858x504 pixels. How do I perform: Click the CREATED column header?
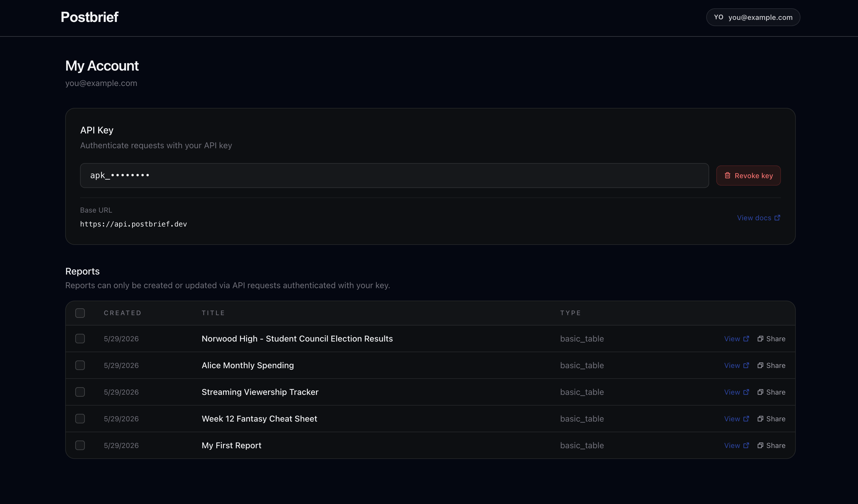tap(122, 313)
